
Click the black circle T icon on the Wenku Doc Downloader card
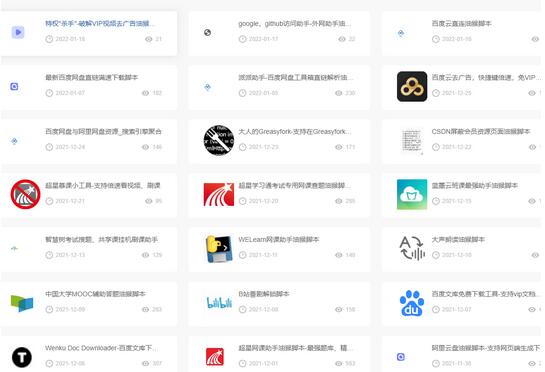tap(22, 357)
